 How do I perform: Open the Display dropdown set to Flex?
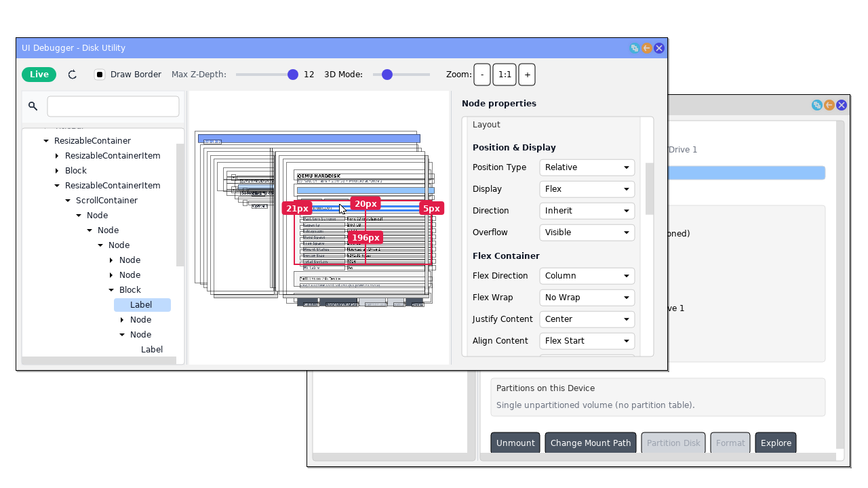click(x=587, y=189)
